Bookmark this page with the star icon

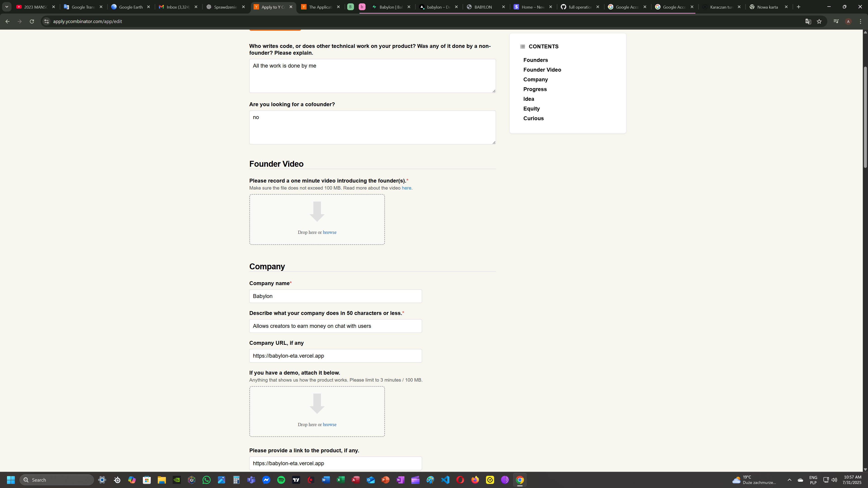click(x=819, y=21)
